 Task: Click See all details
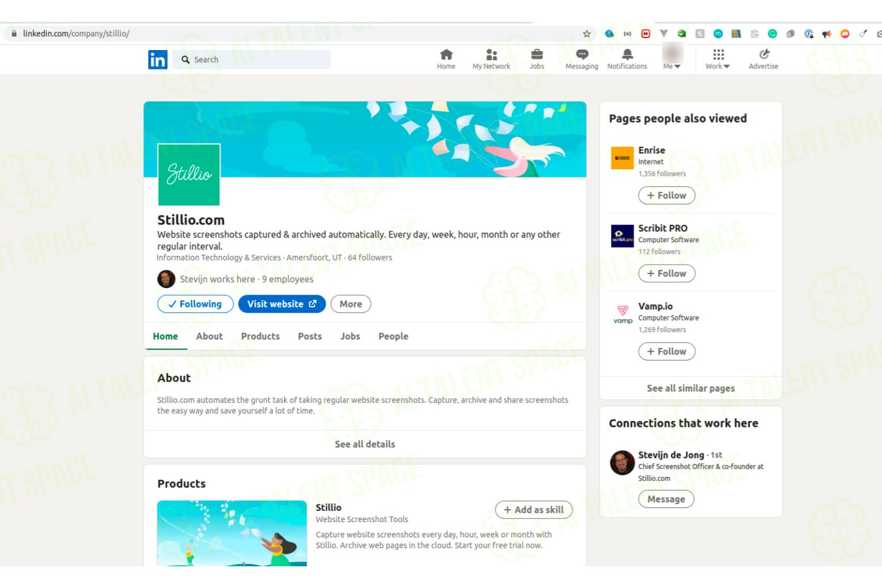click(x=365, y=444)
